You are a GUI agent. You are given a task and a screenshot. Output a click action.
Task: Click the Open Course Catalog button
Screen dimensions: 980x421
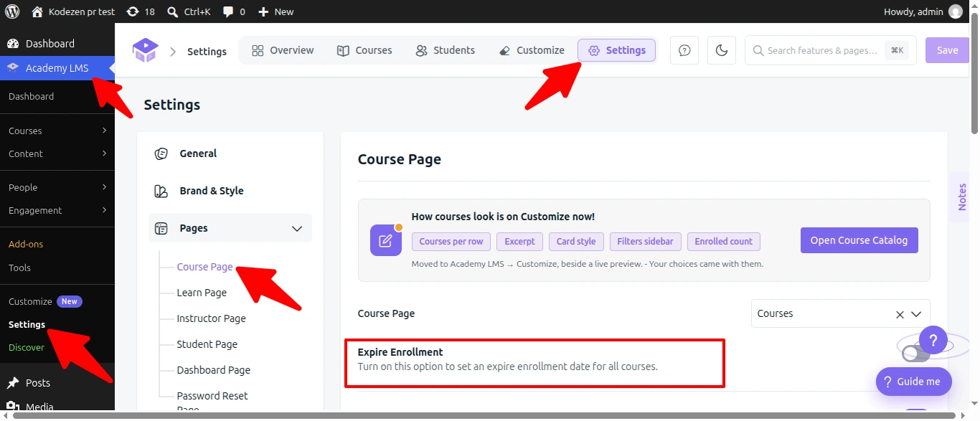[x=859, y=240]
